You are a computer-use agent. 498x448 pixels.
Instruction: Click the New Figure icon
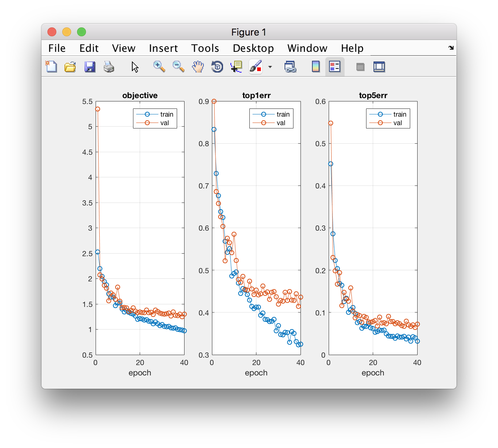pyautogui.click(x=51, y=67)
